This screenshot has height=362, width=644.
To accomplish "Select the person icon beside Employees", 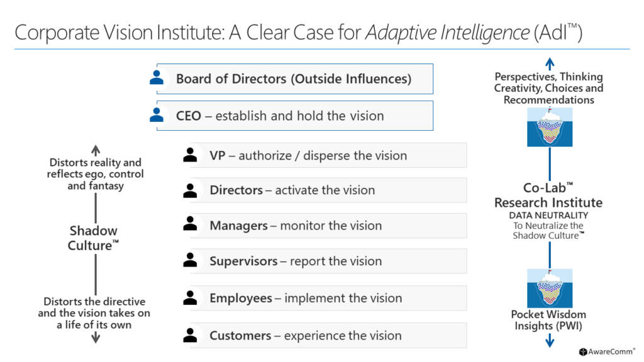I will click(190, 297).
